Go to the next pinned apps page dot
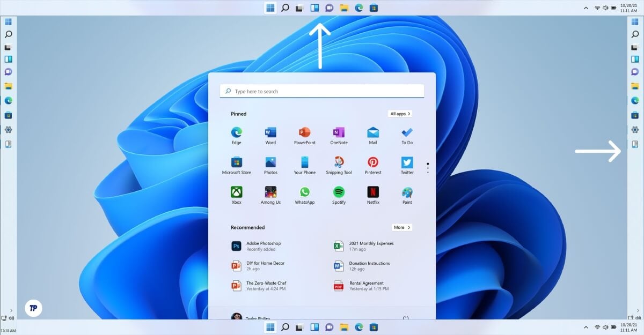This screenshot has height=335, width=644. click(428, 168)
